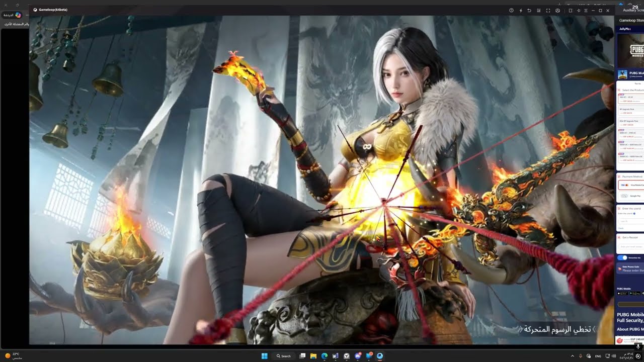Pin the Gameloop window on top
The height and width of the screenshot is (362, 644).
point(579,10)
